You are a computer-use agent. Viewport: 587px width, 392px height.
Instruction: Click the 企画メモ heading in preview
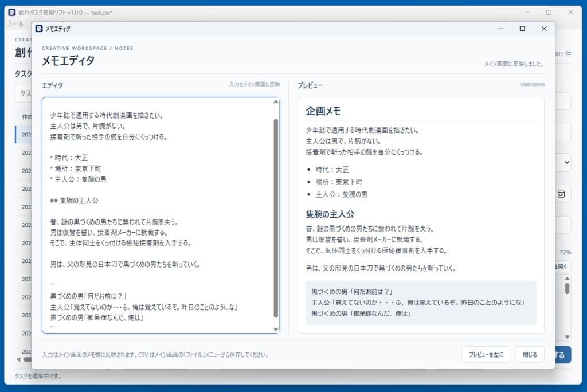click(x=323, y=111)
